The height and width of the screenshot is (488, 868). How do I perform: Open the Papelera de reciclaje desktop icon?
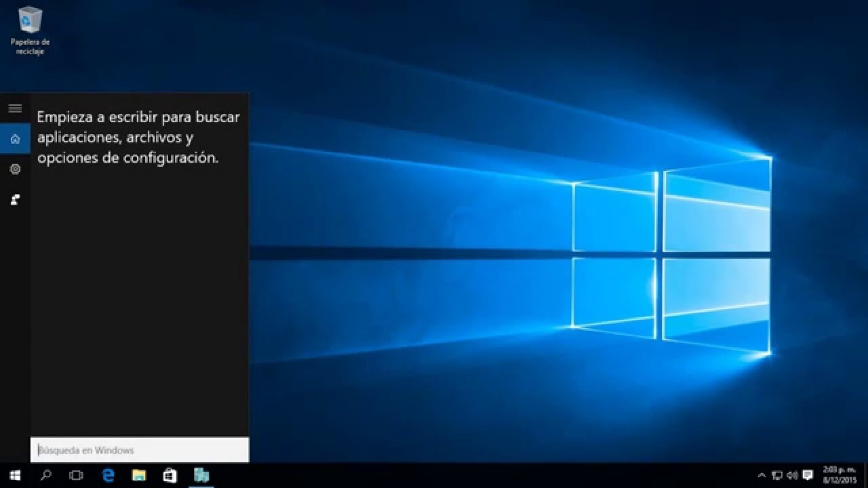coord(30,30)
